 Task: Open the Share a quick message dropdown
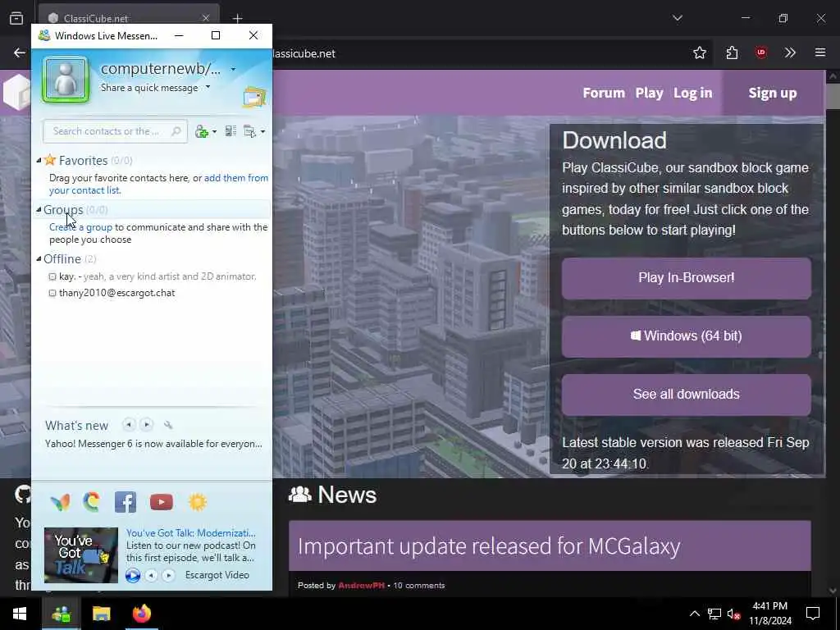click(208, 87)
